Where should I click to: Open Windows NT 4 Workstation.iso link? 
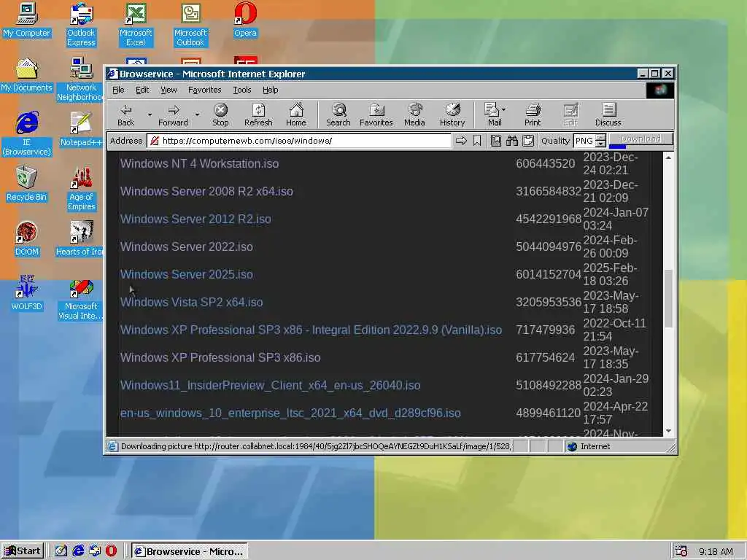pyautogui.click(x=200, y=163)
